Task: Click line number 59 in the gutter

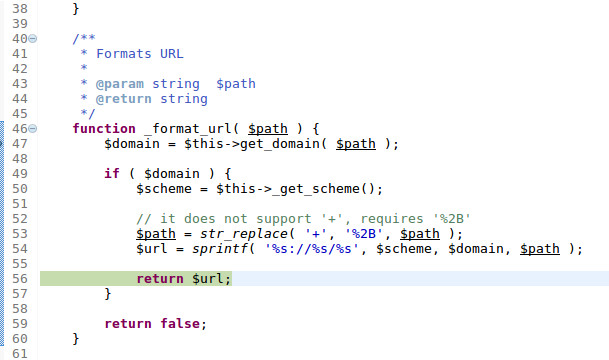Action: click(x=20, y=323)
